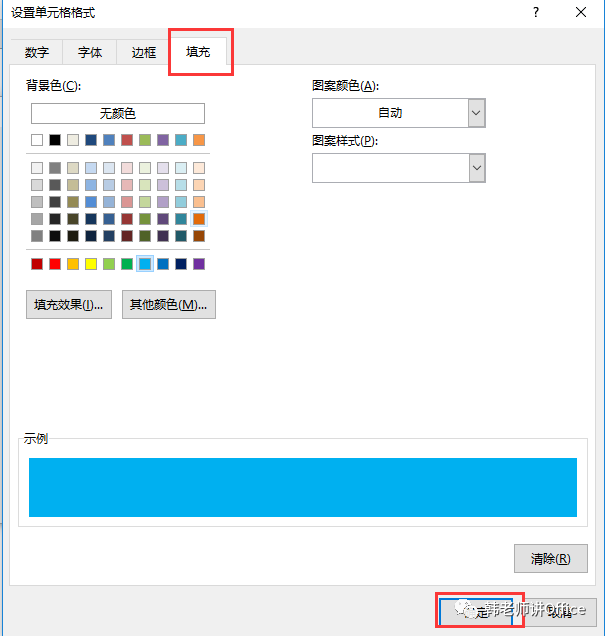
Task: Click the selected light blue standard swatch
Action: point(145,264)
